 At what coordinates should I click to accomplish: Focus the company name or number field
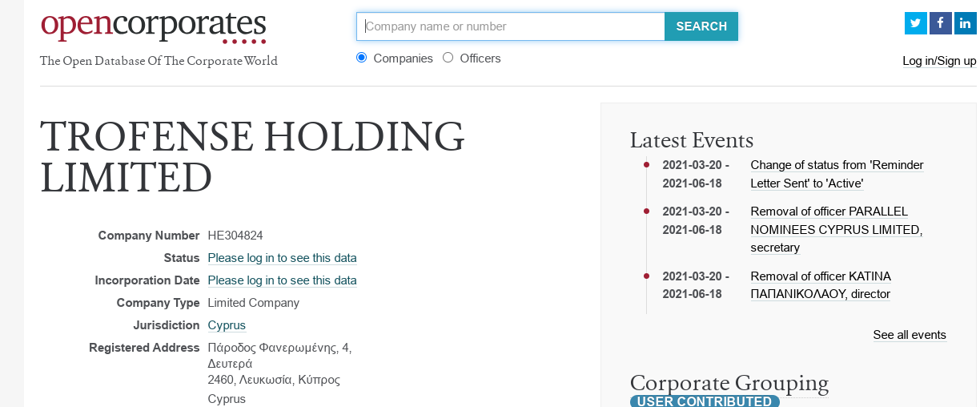[x=511, y=26]
